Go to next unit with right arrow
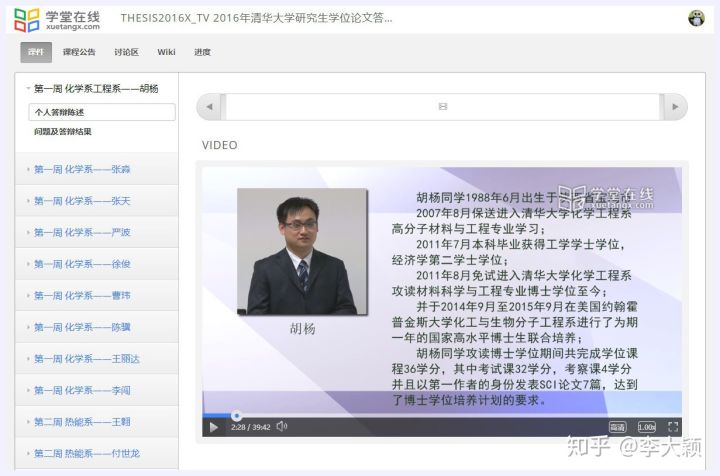This screenshot has height=476, width=720. tap(675, 107)
